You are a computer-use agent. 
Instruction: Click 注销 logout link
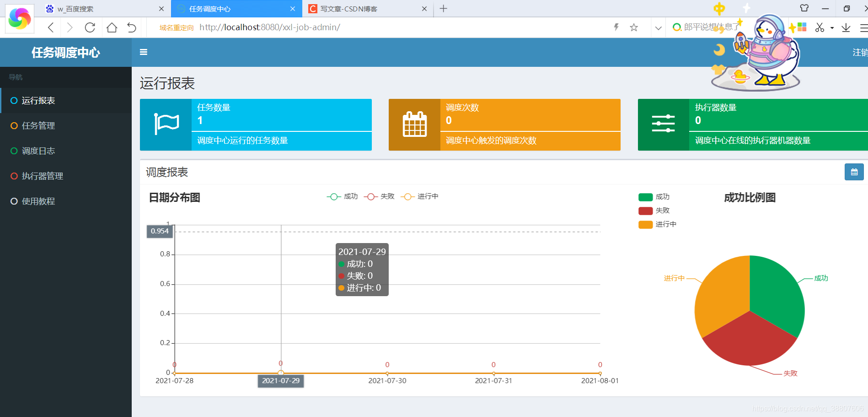[x=860, y=53]
